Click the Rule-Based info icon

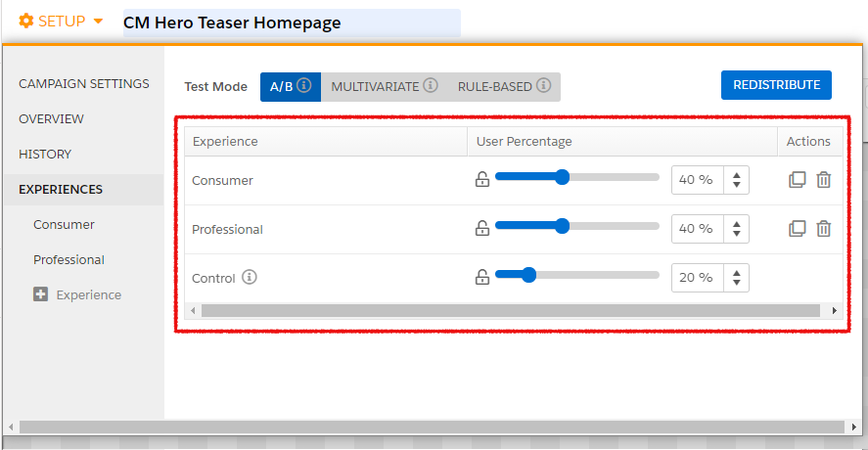click(543, 86)
